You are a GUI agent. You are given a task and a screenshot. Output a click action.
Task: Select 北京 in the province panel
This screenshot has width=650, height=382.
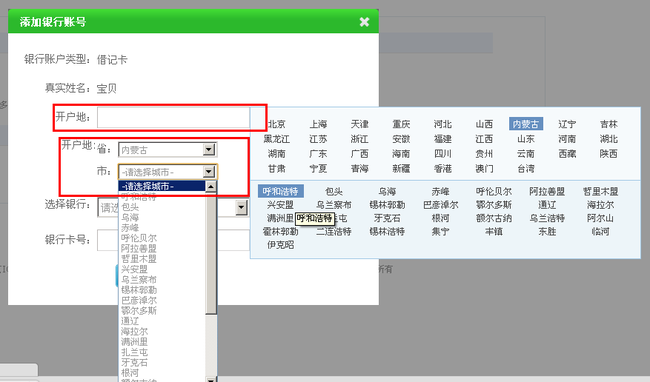(x=276, y=124)
